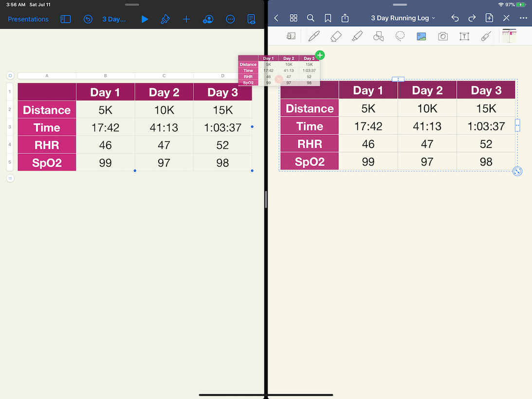Open the Camera tool
Viewport: 532px width, 399px height.
click(x=442, y=36)
